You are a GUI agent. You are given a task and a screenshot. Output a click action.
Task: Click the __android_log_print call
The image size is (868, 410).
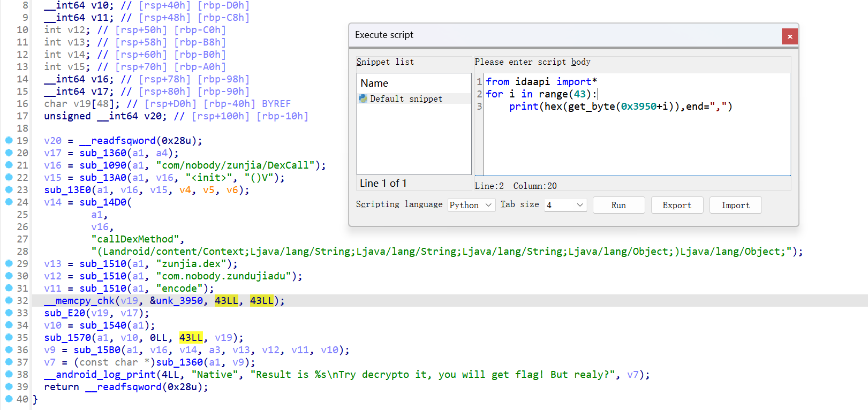click(100, 375)
